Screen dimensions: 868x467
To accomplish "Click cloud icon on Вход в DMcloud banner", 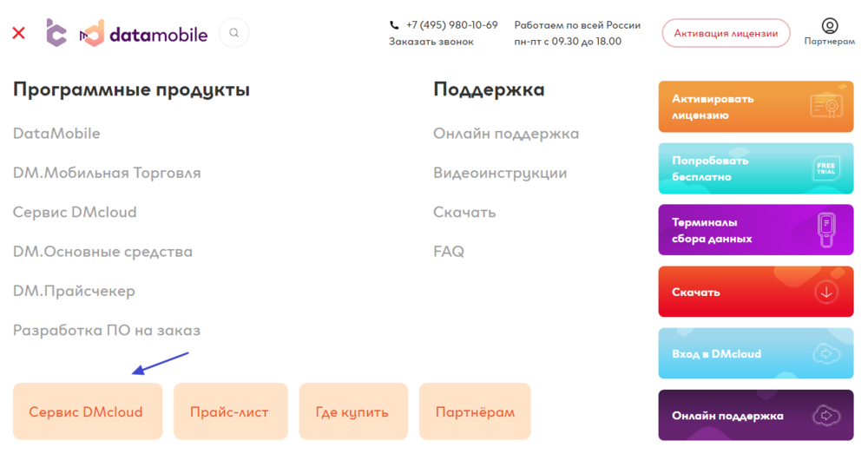I will [x=826, y=353].
